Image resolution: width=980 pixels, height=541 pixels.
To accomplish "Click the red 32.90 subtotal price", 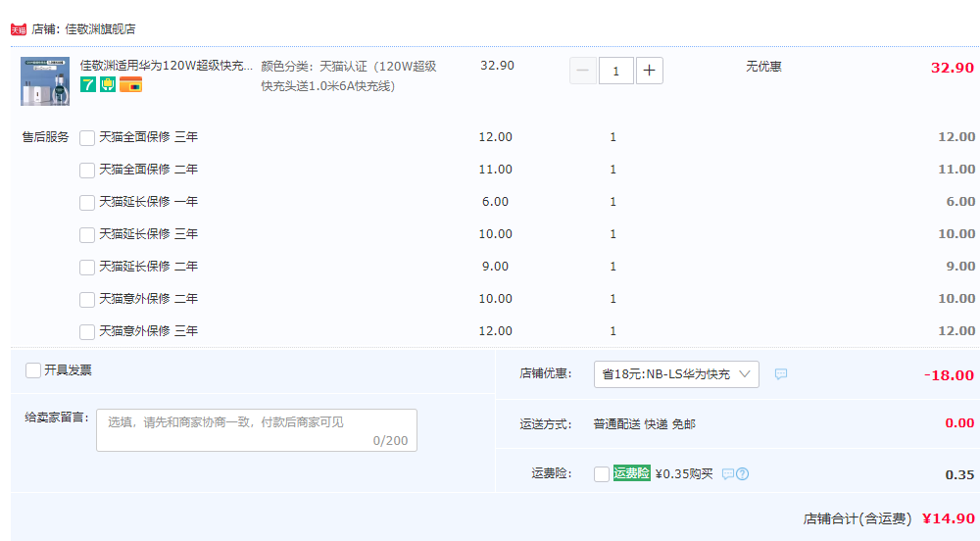I will [953, 68].
